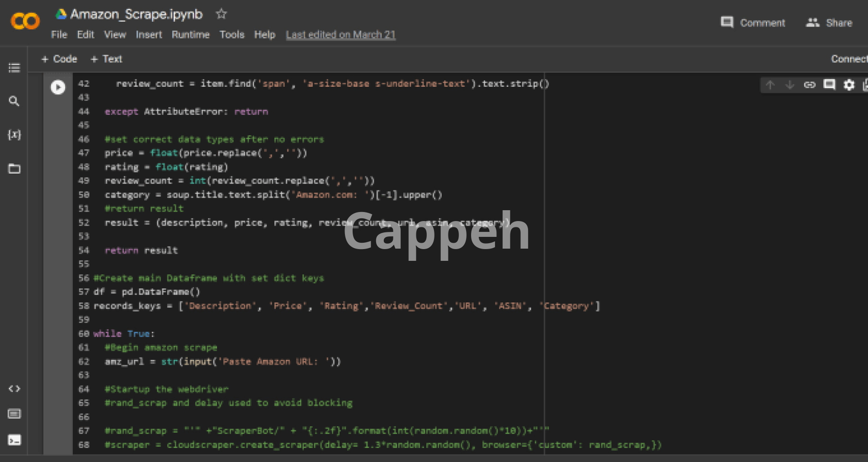Image resolution: width=868 pixels, height=462 pixels.
Task: Click the Share button
Action: [x=829, y=23]
